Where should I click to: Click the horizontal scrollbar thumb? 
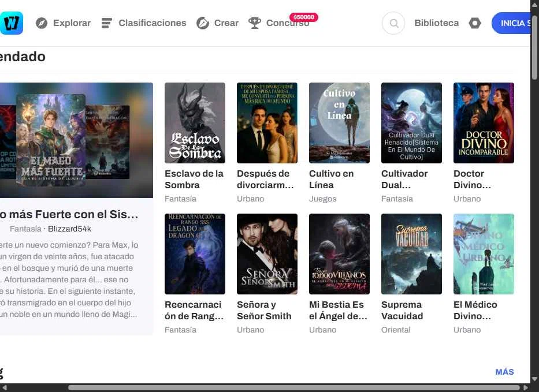click(x=294, y=387)
